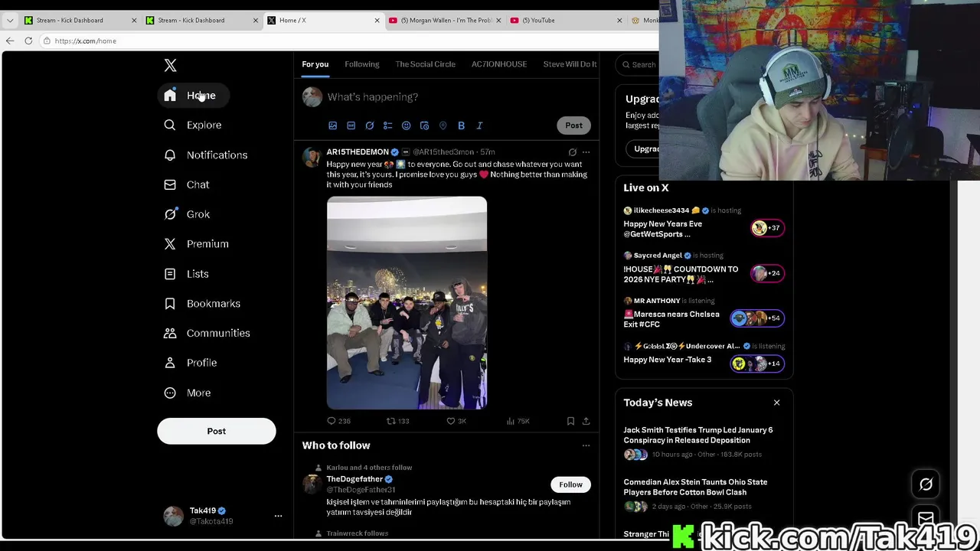Close the Home / X browser tab
Image resolution: width=980 pixels, height=551 pixels.
[377, 21]
